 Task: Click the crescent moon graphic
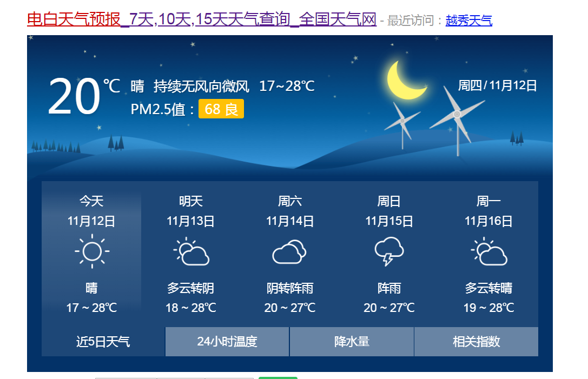tap(405, 81)
